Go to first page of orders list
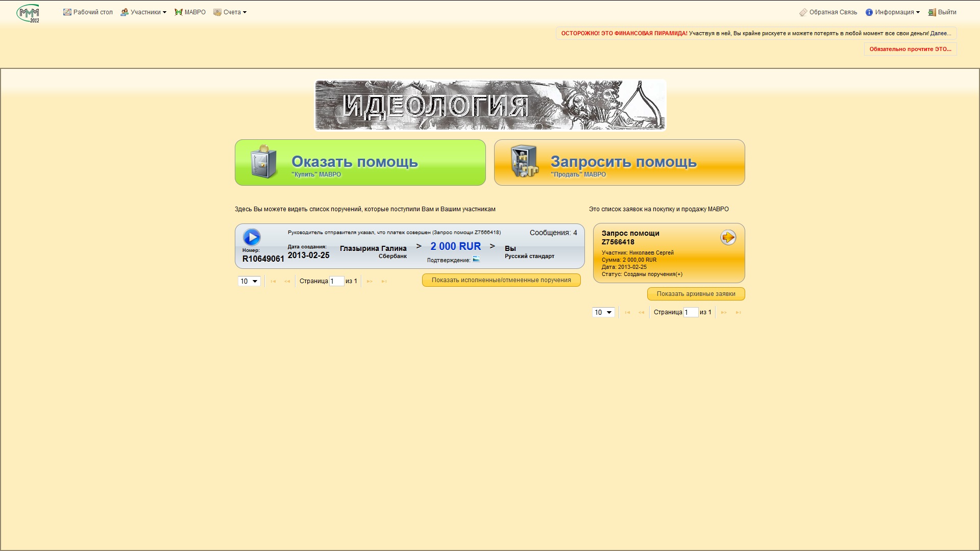980x551 pixels. click(x=273, y=282)
